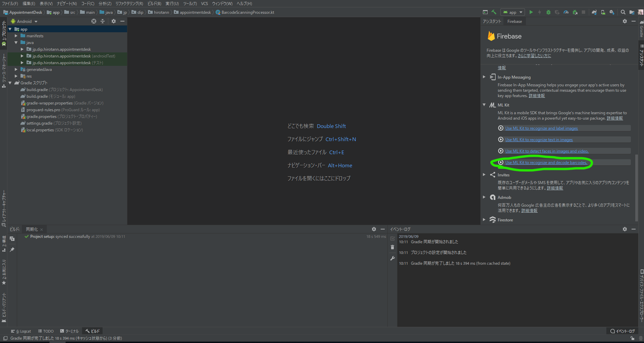Toggle Device File Explorer side tab
The image size is (644, 343).
click(641, 296)
